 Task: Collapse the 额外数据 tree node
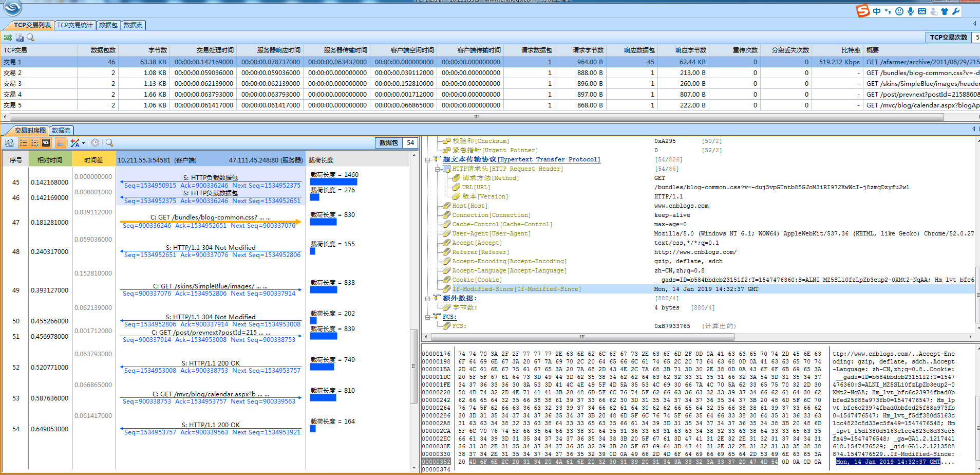(428, 298)
